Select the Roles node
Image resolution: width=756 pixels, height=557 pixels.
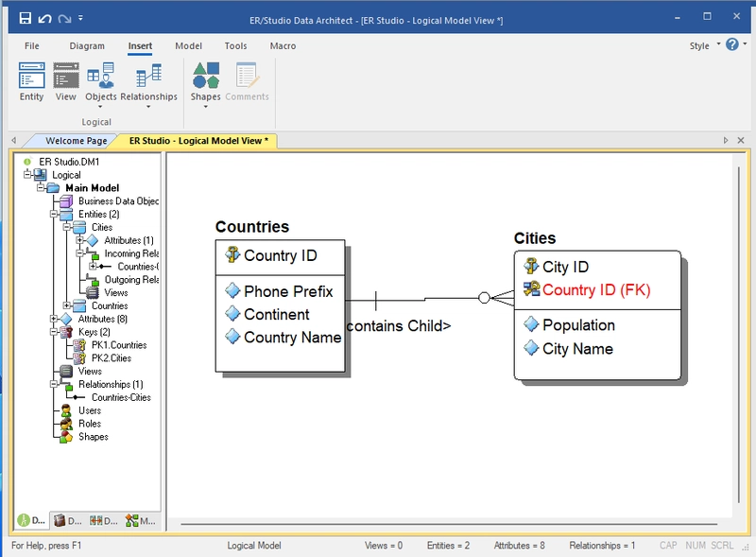pos(90,424)
